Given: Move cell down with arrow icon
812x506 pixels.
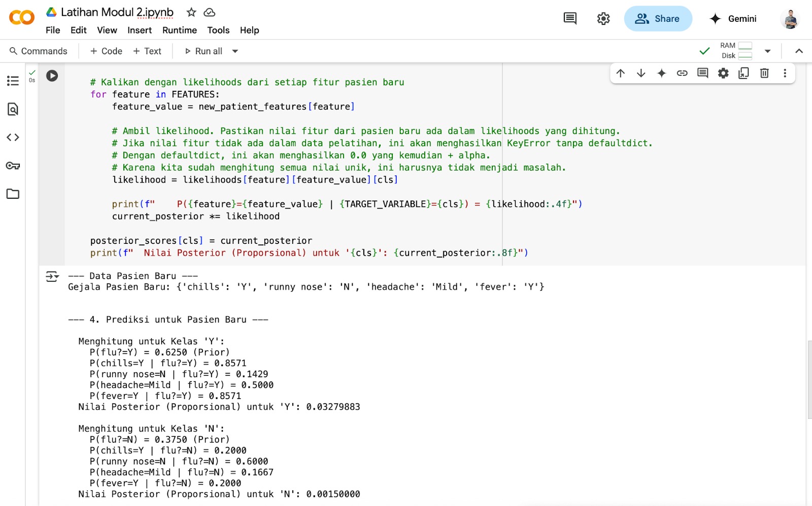Looking at the screenshot, I should [x=641, y=73].
